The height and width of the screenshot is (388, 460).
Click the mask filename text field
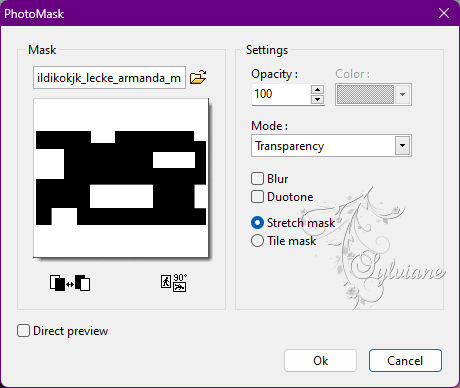click(x=109, y=78)
